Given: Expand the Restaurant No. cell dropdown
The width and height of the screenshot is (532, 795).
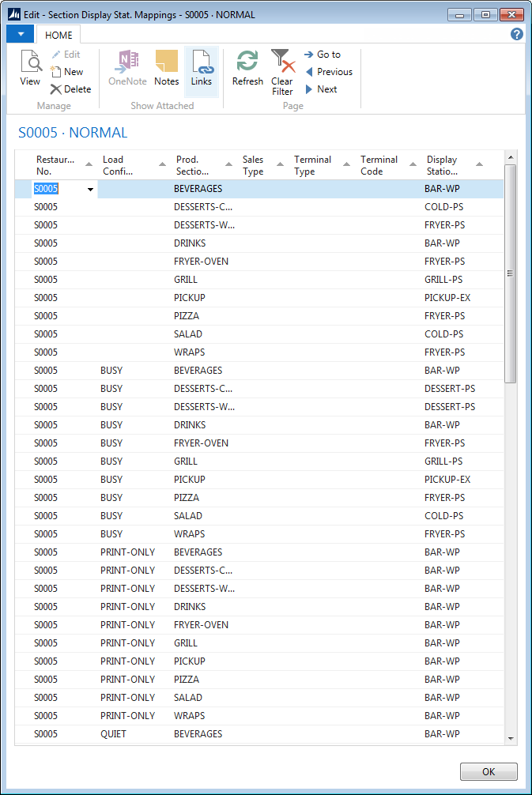Looking at the screenshot, I should [90, 190].
